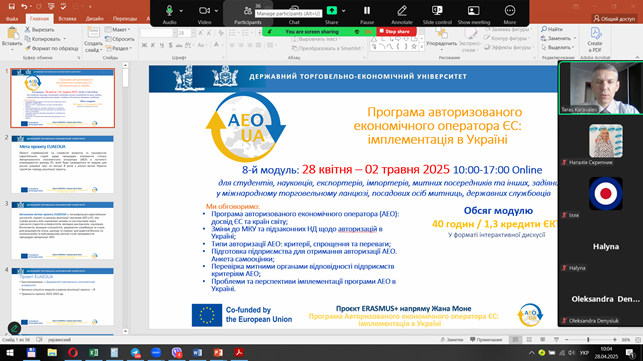Click the font name input box
643x361 pixels.
(156, 33)
